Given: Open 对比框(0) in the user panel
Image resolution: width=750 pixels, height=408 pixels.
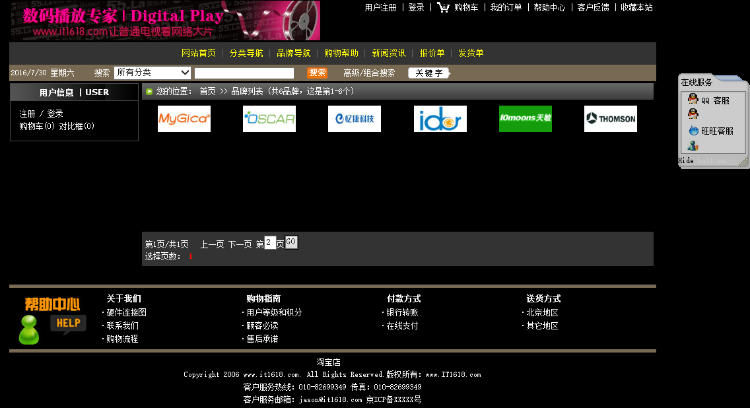Looking at the screenshot, I should [77, 126].
